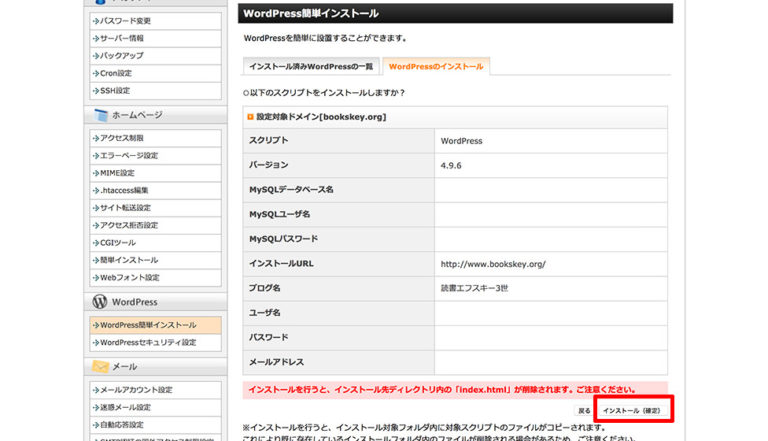
Task: Click the WordPressを簡単に設置することができます description
Action: tap(325, 38)
